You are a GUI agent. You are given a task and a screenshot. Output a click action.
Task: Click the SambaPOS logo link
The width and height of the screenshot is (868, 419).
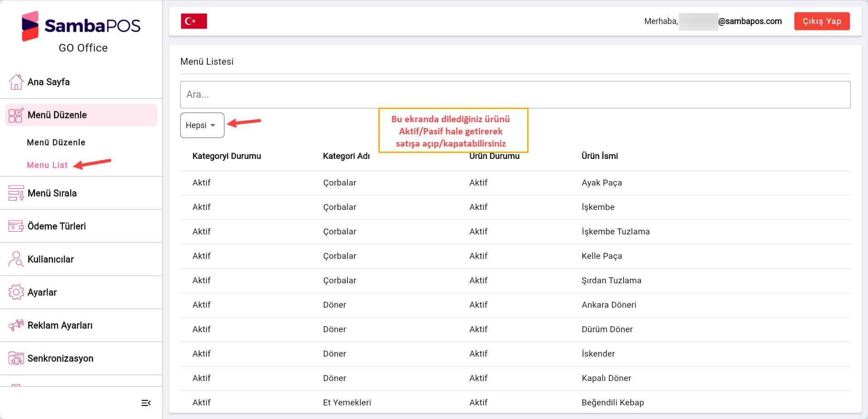[x=81, y=26]
